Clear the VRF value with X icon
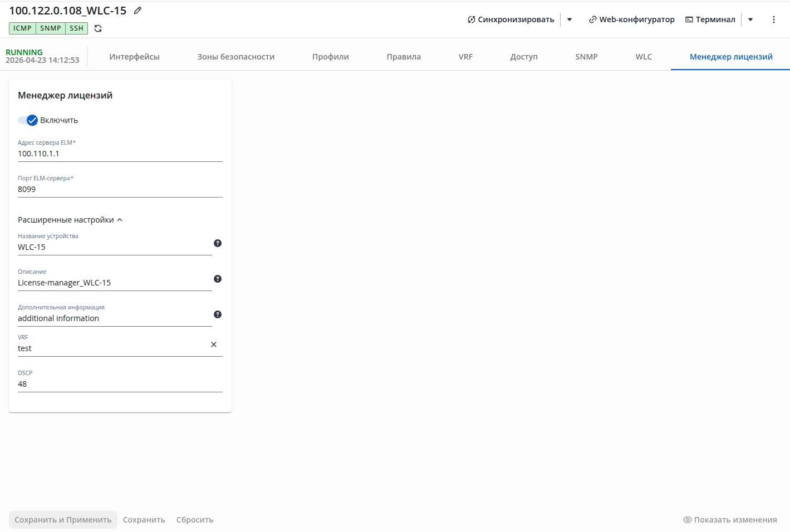Image resolution: width=790 pixels, height=532 pixels. (214, 344)
